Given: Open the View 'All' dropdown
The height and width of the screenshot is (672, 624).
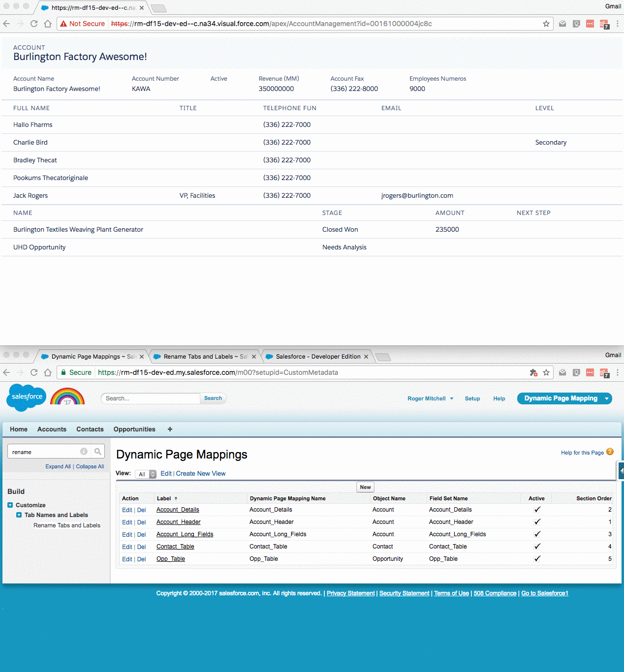Looking at the screenshot, I should tap(146, 474).
